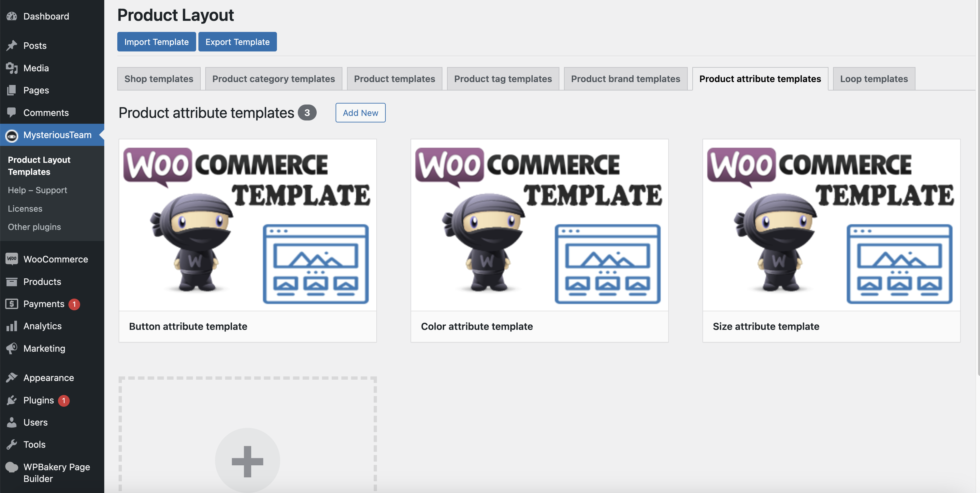Click the Comments speech bubble icon

tap(12, 113)
